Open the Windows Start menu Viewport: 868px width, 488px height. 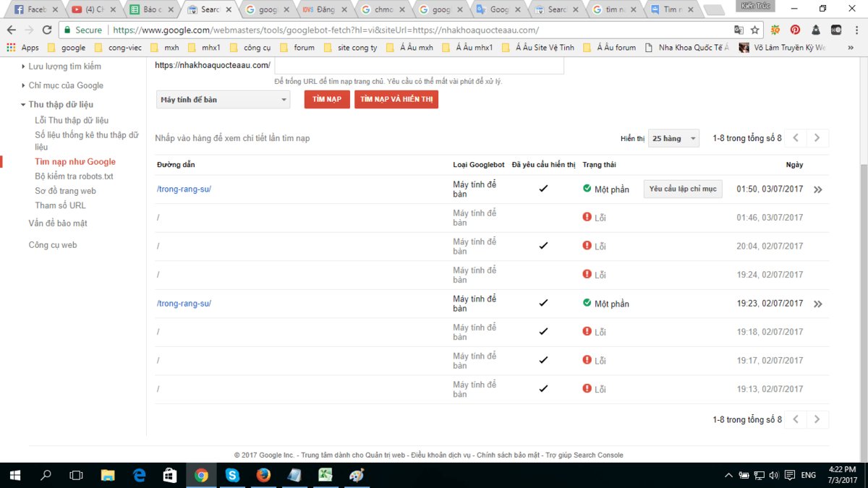tap(15, 475)
